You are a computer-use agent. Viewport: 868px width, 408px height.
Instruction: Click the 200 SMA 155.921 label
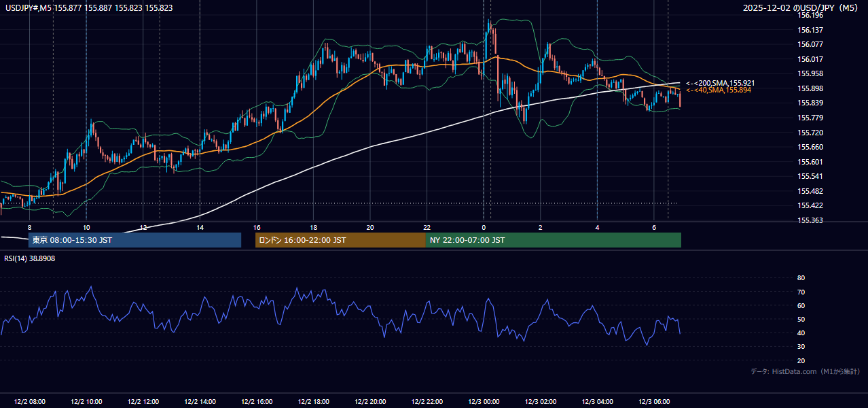pyautogui.click(x=720, y=83)
